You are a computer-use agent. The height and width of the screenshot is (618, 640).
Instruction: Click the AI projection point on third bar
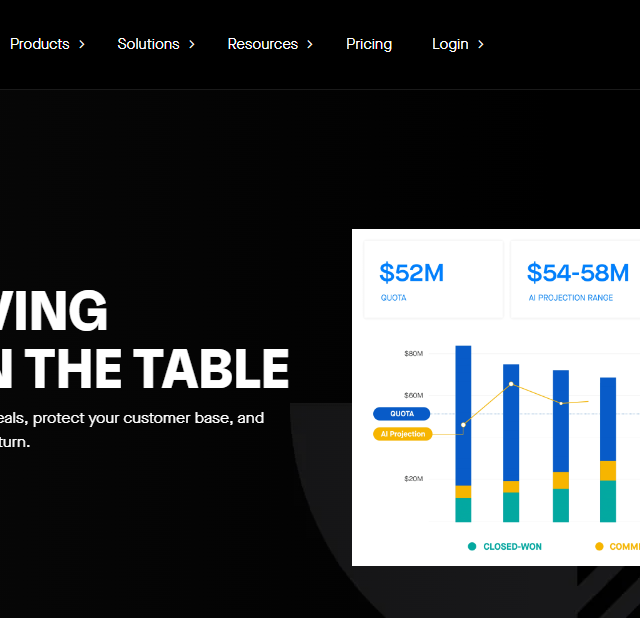click(561, 403)
